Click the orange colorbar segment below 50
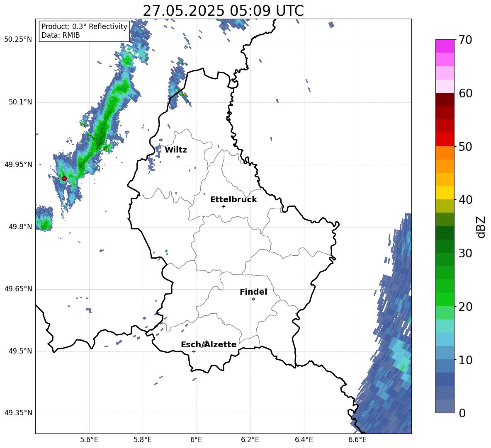 (x=445, y=153)
